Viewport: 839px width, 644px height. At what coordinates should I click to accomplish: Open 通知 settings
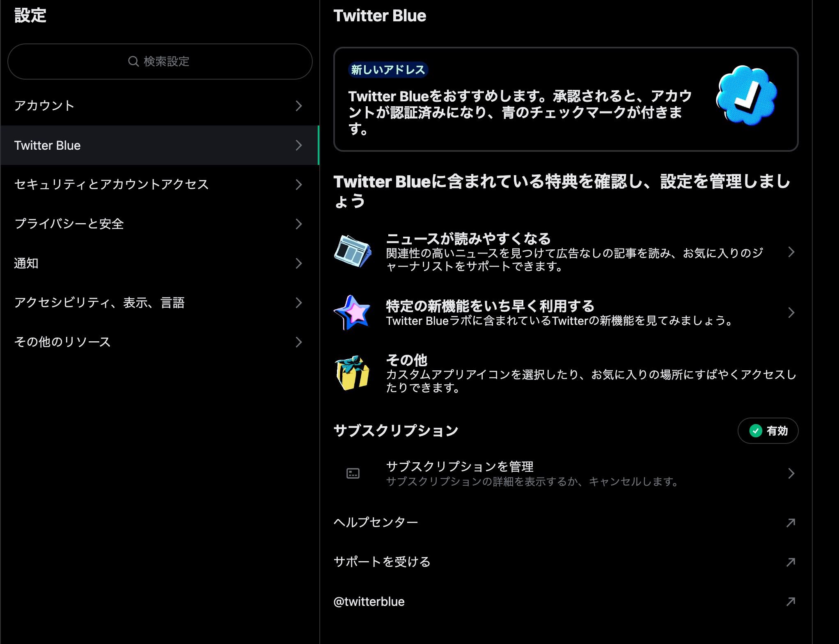[x=160, y=263]
